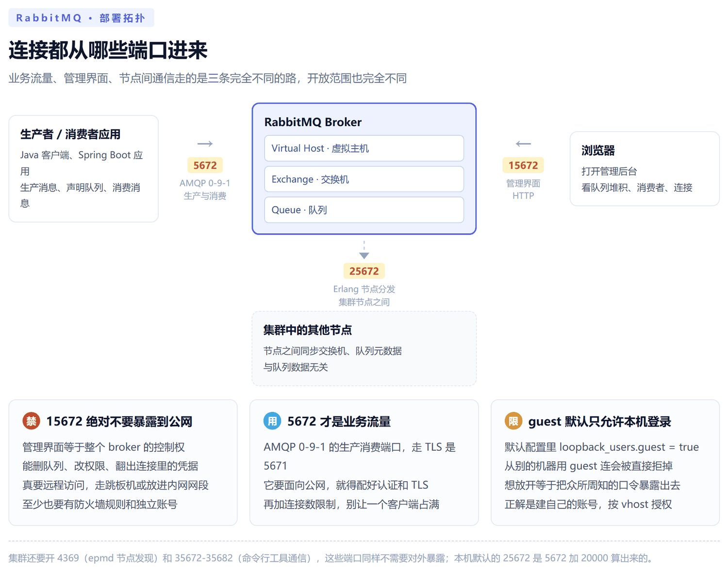Click the 浏览器 card title
This screenshot has height=572, width=728.
[x=598, y=150]
